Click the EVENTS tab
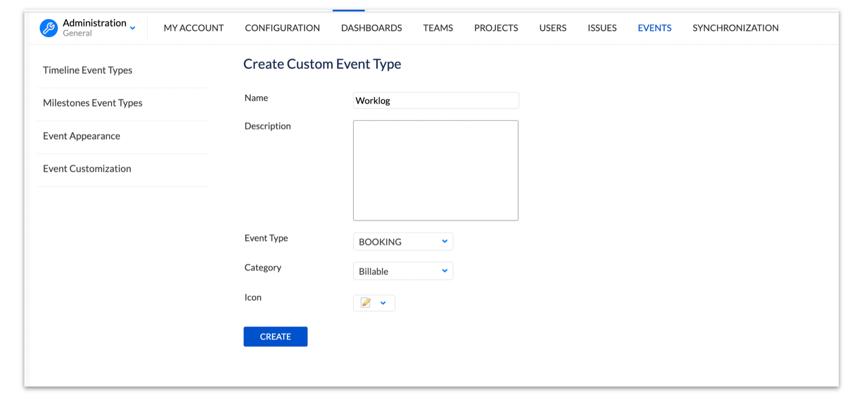This screenshot has width=868, height=410. [655, 28]
